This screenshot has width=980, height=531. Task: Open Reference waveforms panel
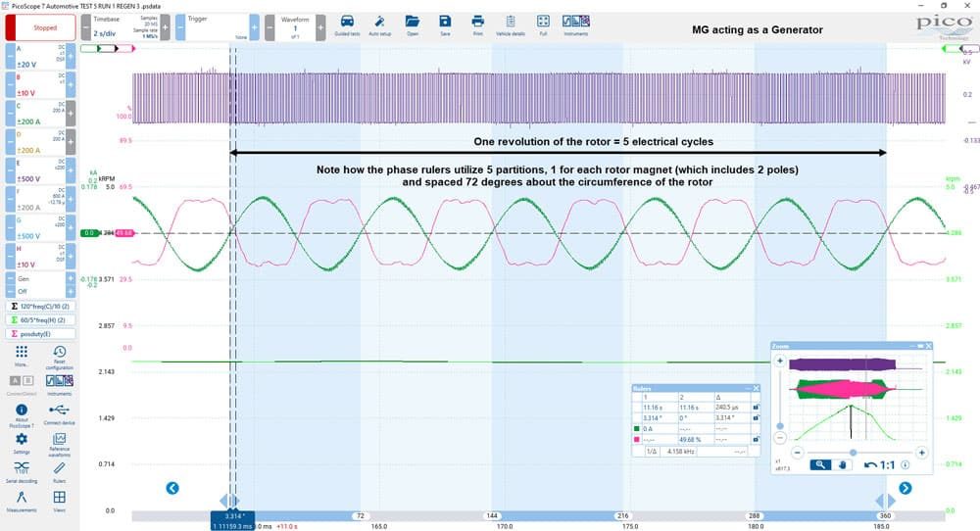(x=60, y=444)
